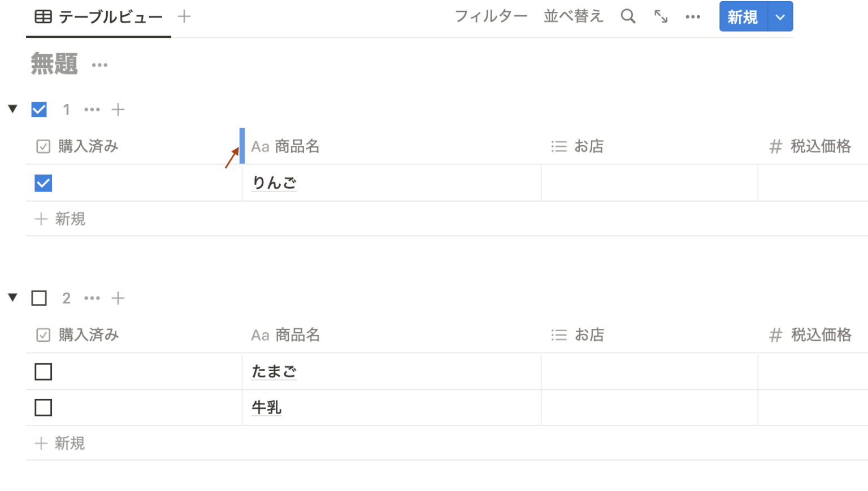868x491 pixels.
Task: Uncheck 購入済み for りんご row
Action: [43, 183]
